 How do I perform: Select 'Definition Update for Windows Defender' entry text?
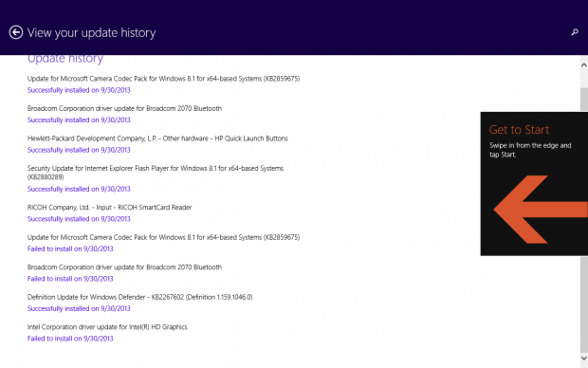139,297
